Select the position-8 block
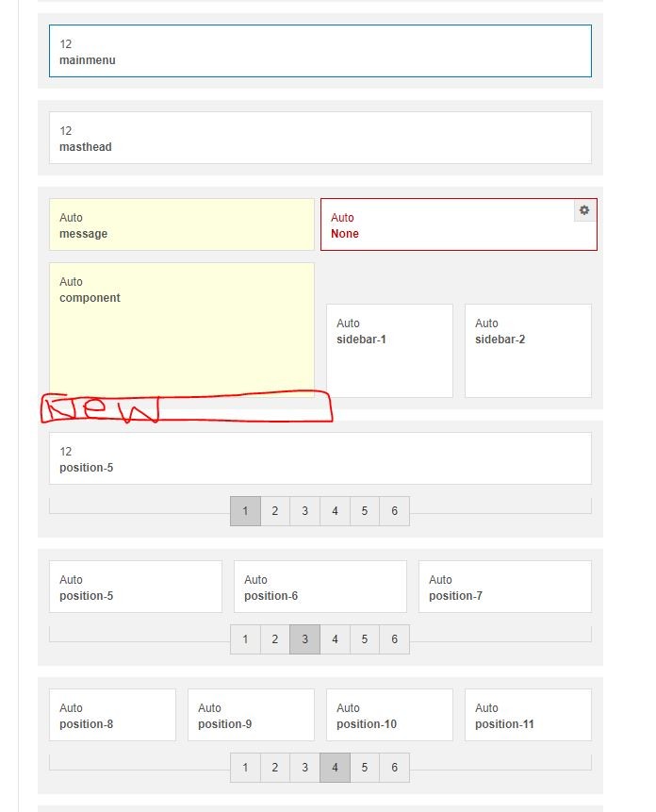656x812 pixels. click(112, 715)
